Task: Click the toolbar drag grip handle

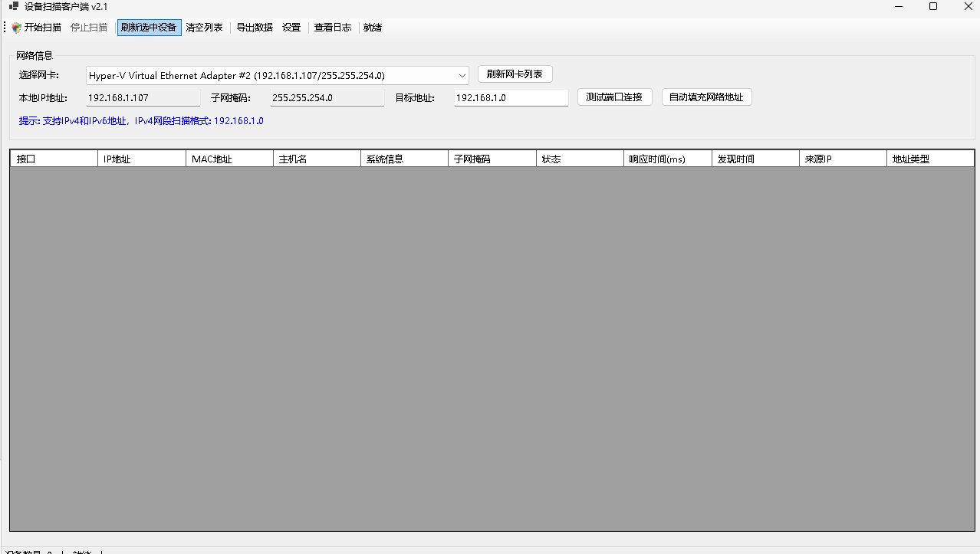Action: click(x=5, y=28)
